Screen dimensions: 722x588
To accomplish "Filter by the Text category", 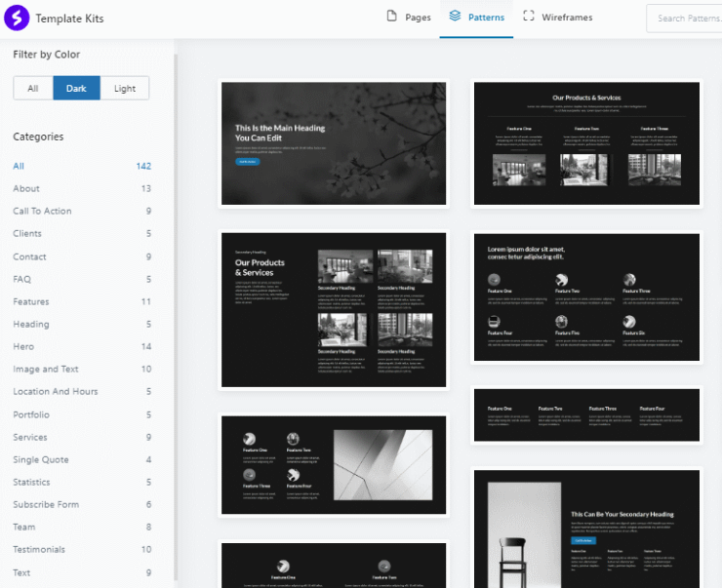I will [82, 573].
